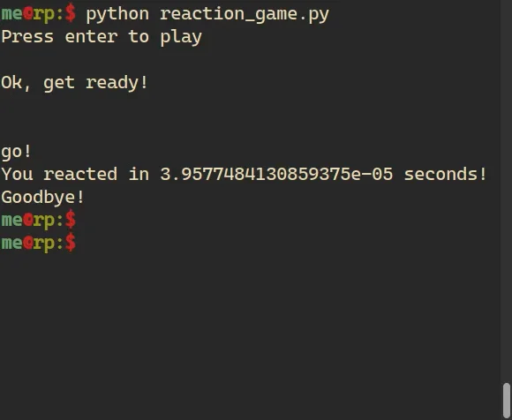Click the empty terminal area below the prompts
This screenshot has height=420, width=512.
tap(250, 336)
